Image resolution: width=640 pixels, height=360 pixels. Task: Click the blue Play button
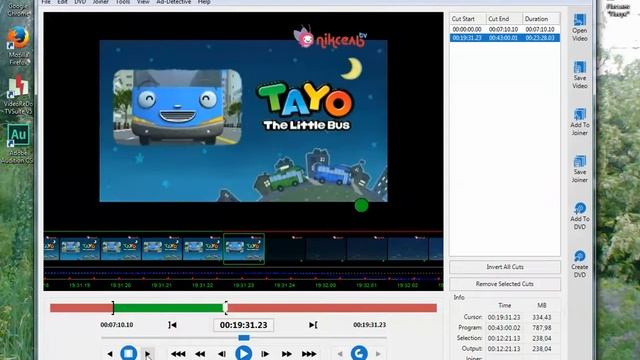244,353
